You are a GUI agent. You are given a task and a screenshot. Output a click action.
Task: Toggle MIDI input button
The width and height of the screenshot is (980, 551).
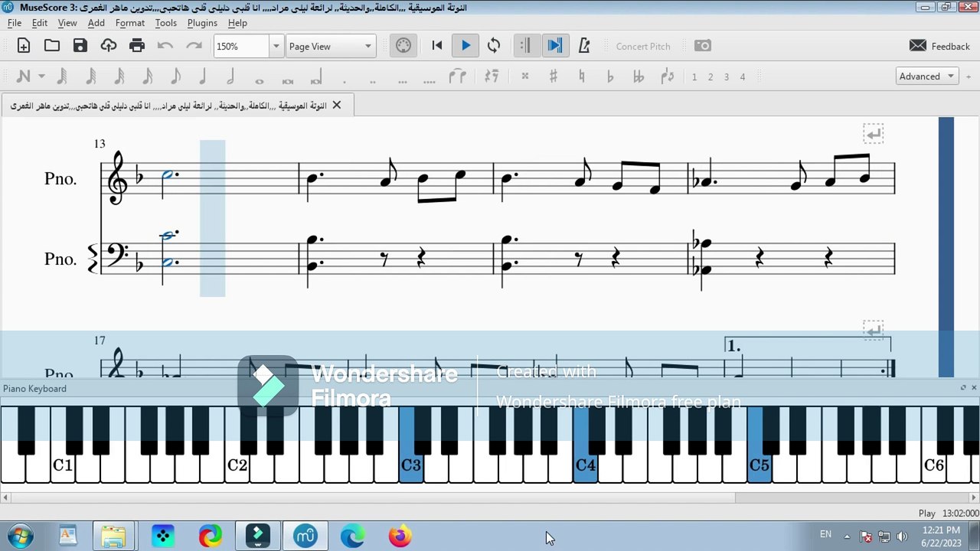click(x=403, y=46)
